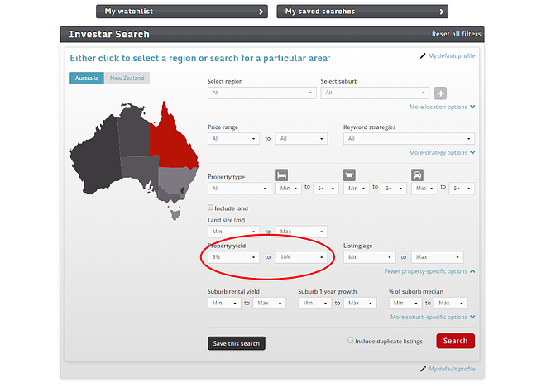Click the car spaces icon
The height and width of the screenshot is (392, 551).
(x=417, y=174)
